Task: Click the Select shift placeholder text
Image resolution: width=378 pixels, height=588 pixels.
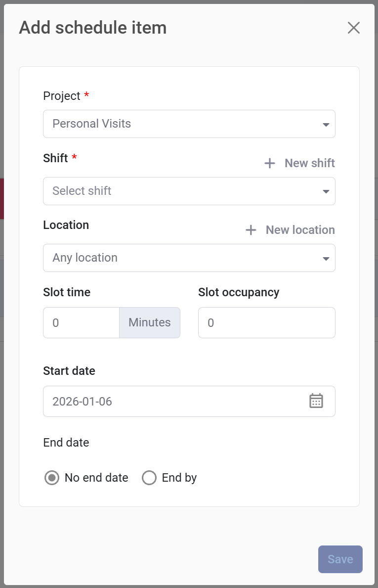Action: (82, 191)
